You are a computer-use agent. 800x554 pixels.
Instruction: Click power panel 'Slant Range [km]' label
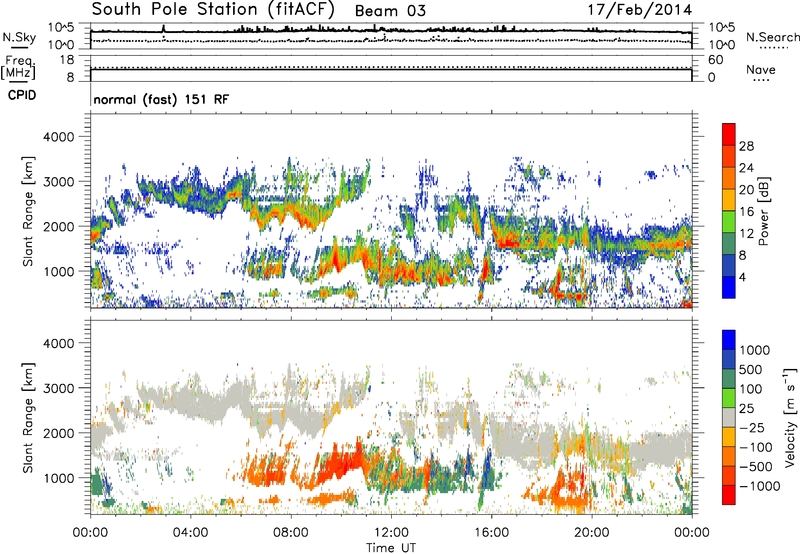click(x=28, y=211)
